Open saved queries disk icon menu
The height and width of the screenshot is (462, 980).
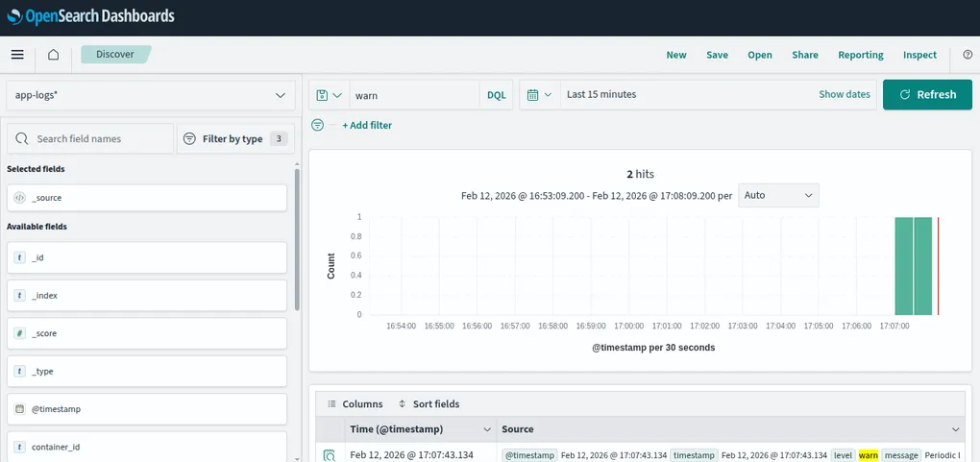[x=329, y=95]
